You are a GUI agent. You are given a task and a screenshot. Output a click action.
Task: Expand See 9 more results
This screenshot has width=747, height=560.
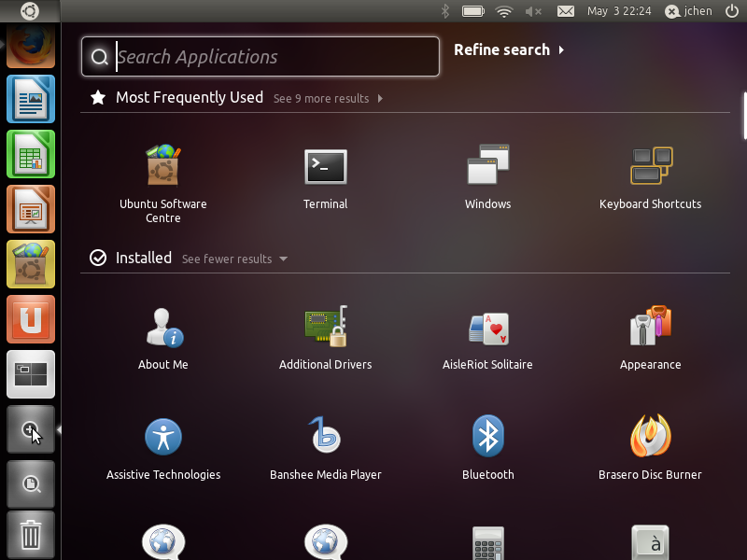[x=328, y=99]
